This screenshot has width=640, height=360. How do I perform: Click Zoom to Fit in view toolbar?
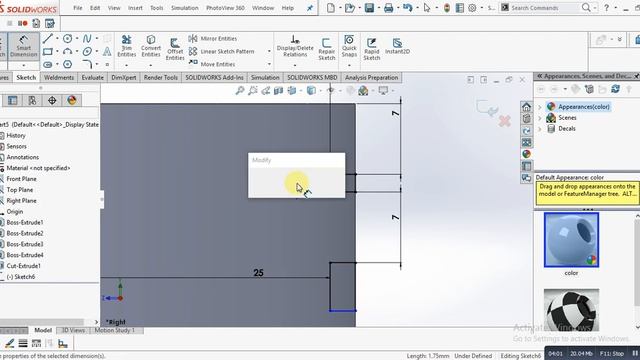(240, 91)
